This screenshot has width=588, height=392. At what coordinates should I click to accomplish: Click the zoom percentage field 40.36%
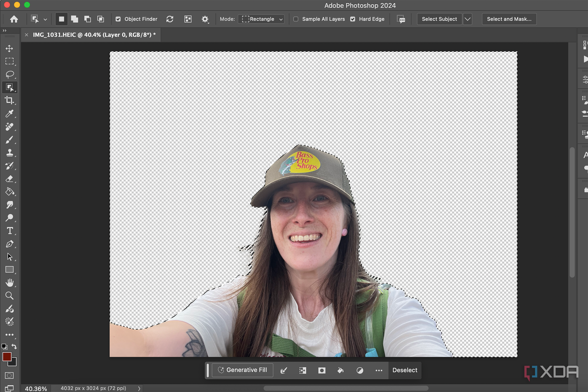pyautogui.click(x=36, y=389)
